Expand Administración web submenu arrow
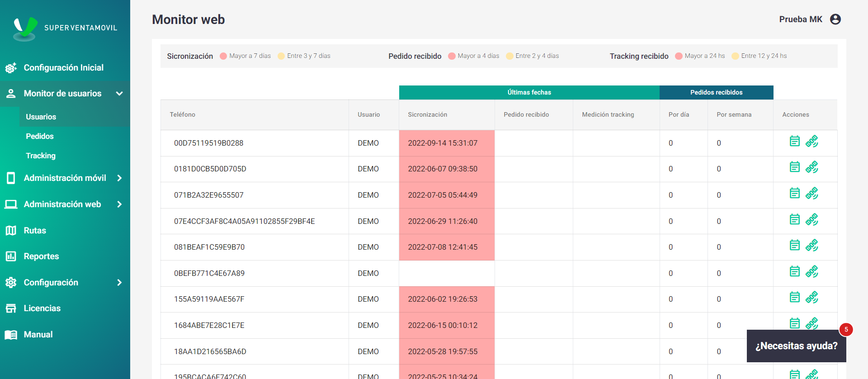 119,204
